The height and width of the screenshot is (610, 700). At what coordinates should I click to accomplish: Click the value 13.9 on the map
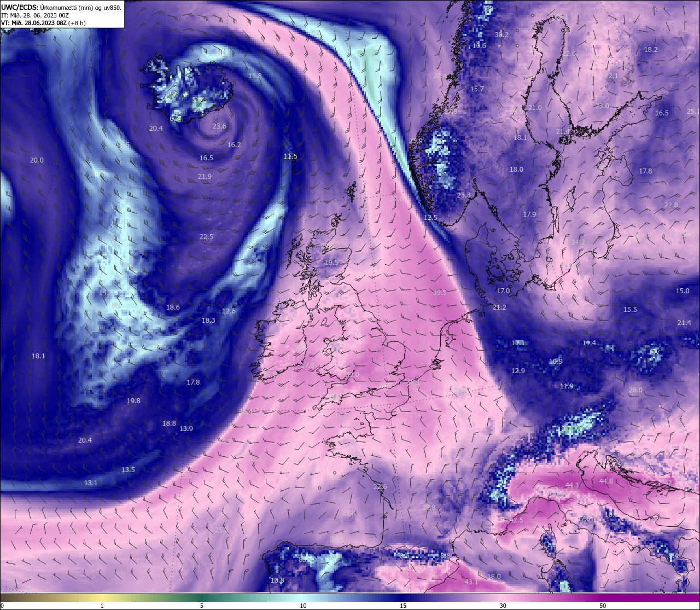[186, 429]
